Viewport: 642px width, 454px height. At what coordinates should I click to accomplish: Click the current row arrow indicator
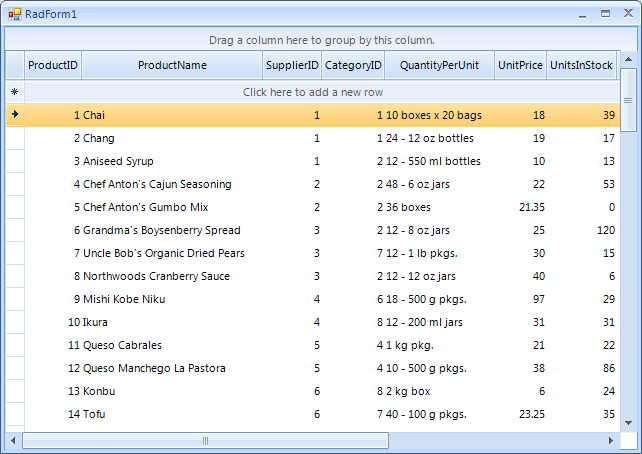pyautogui.click(x=14, y=115)
